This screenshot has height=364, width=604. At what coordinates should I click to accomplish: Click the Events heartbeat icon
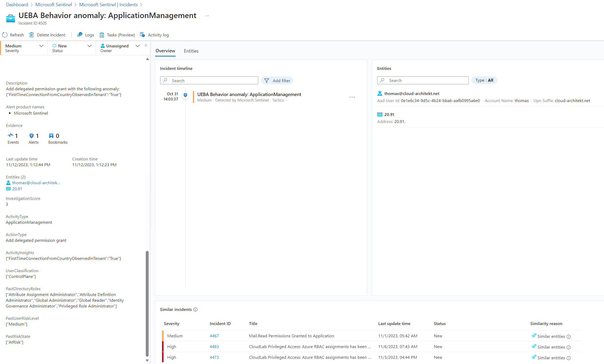tap(10, 135)
